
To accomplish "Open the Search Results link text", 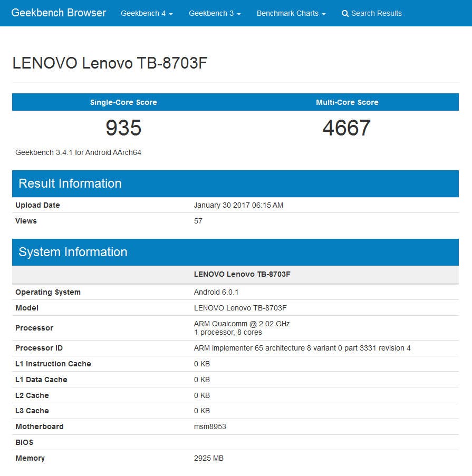I will [x=377, y=13].
